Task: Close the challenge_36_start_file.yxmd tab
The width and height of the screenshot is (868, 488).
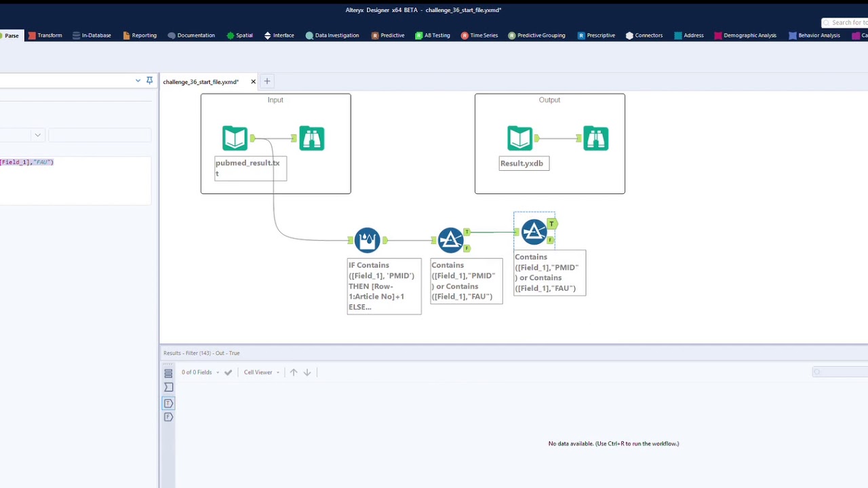Action: click(x=253, y=82)
